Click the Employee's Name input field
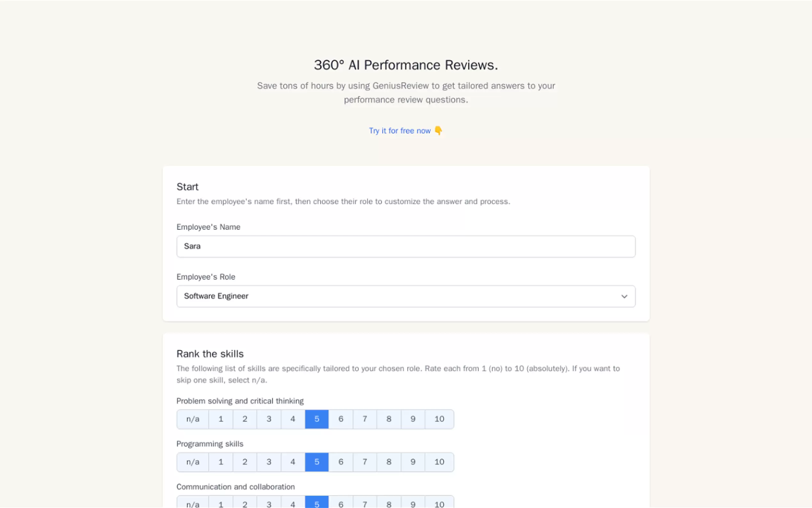The width and height of the screenshot is (812, 508). point(405,246)
